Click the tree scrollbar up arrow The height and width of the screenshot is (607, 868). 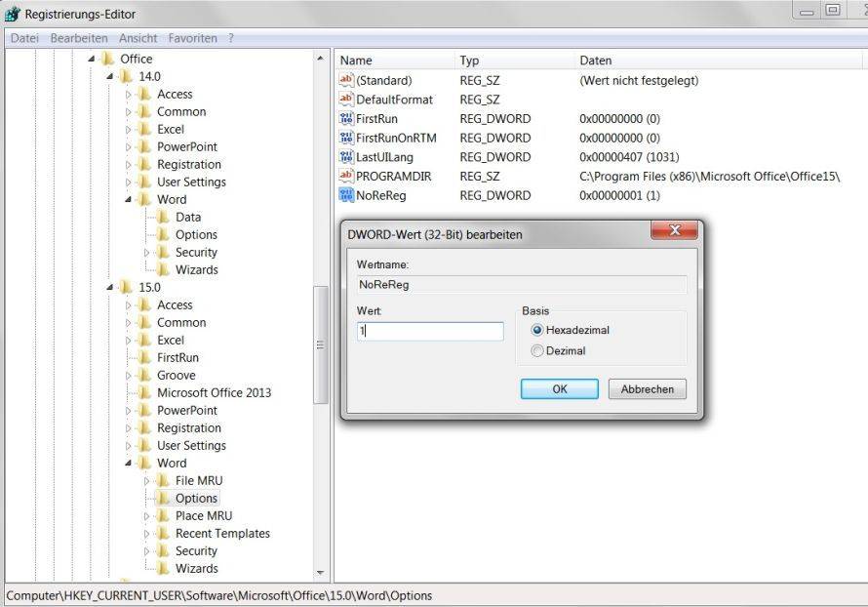(320, 59)
